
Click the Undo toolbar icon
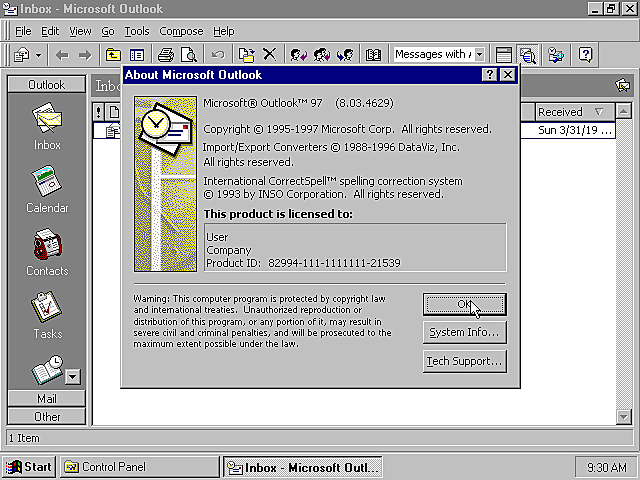[x=218, y=55]
